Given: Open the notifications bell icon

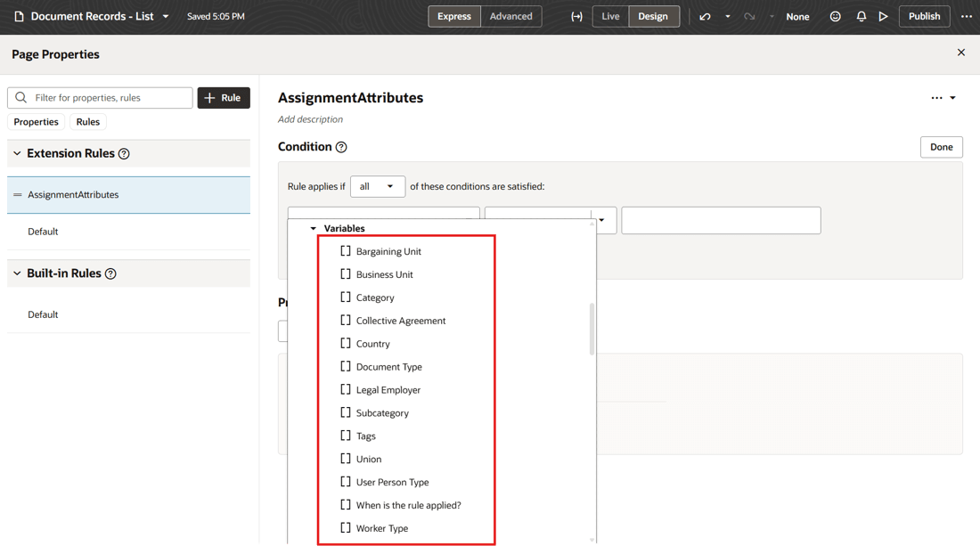Looking at the screenshot, I should pyautogui.click(x=862, y=16).
